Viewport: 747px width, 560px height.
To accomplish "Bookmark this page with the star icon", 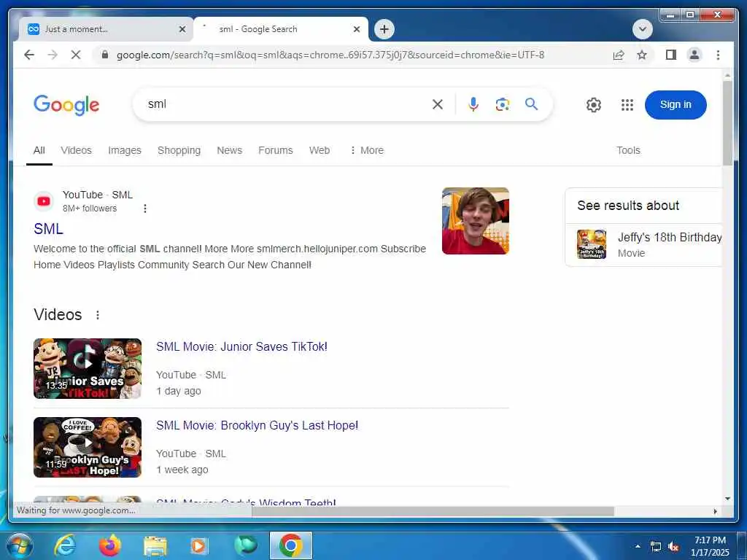I will pos(642,55).
